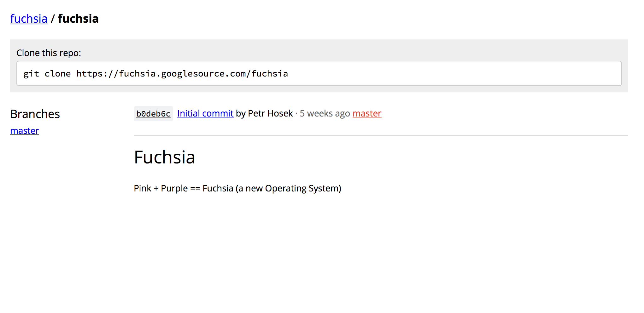Image resolution: width=644 pixels, height=313 pixels.
Task: Click the '5 weeks ago' timestamp
Action: (325, 113)
